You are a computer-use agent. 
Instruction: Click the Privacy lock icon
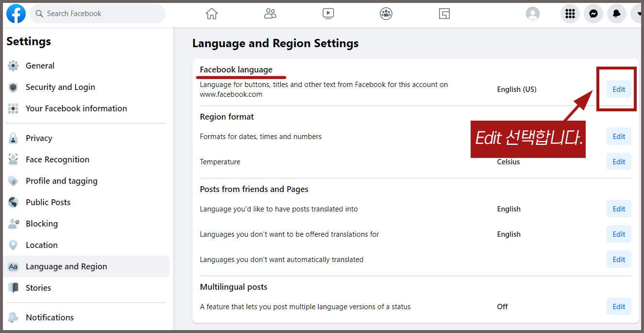point(13,138)
